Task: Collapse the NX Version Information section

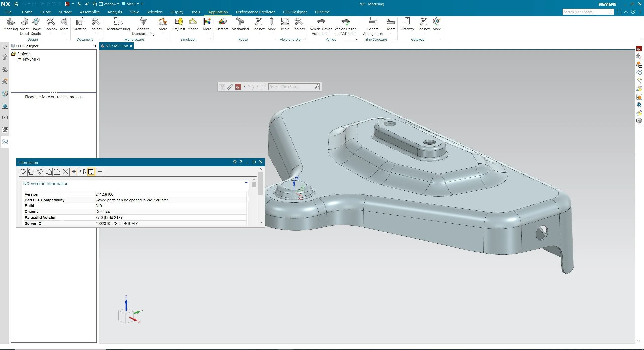Action: [246, 182]
